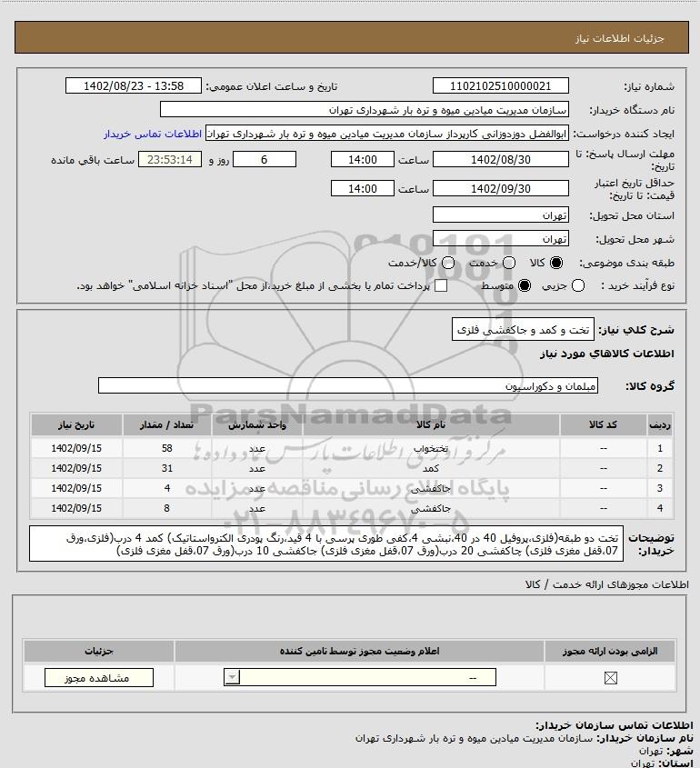Select the متوسط purchase type radio
700x768 pixels.
click(525, 285)
